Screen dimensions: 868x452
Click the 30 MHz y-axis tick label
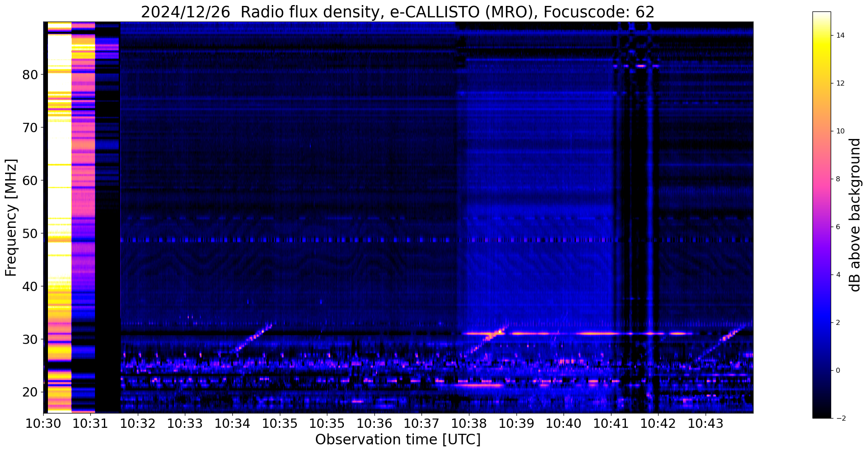point(30,339)
